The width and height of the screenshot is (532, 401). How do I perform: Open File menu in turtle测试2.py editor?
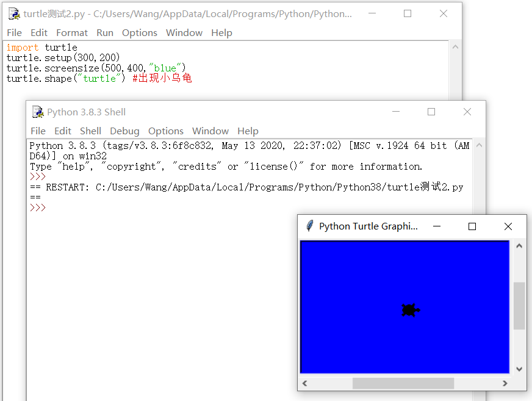tap(14, 32)
